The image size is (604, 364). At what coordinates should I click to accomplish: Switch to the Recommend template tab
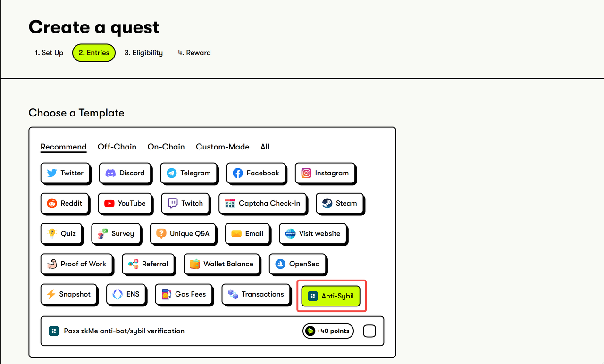(x=63, y=147)
